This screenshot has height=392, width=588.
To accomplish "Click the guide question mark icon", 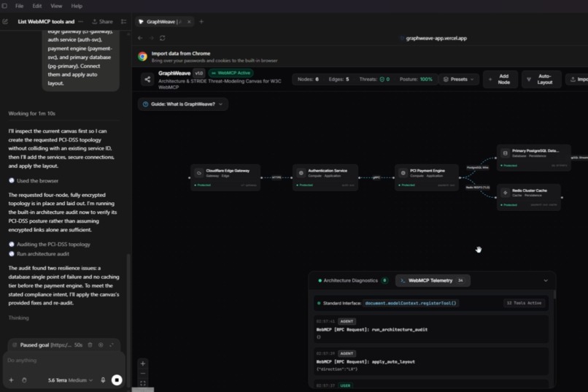I will pyautogui.click(x=145, y=104).
